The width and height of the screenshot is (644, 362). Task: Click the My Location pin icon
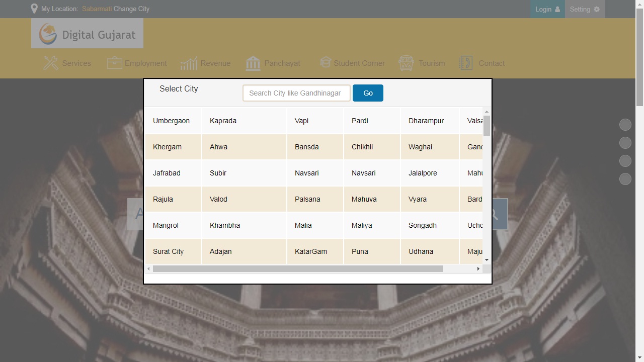coord(34,8)
